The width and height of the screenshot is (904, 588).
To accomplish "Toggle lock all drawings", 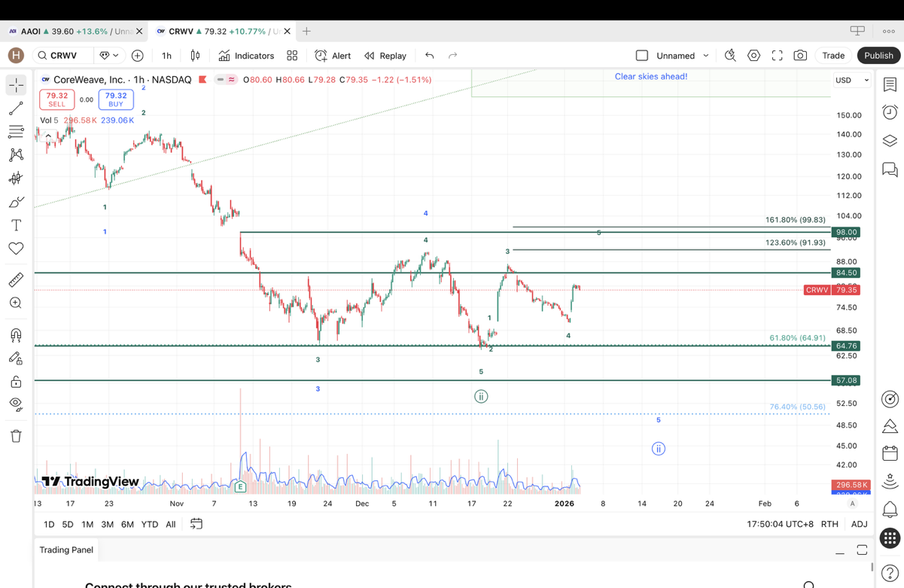I will coord(16,382).
